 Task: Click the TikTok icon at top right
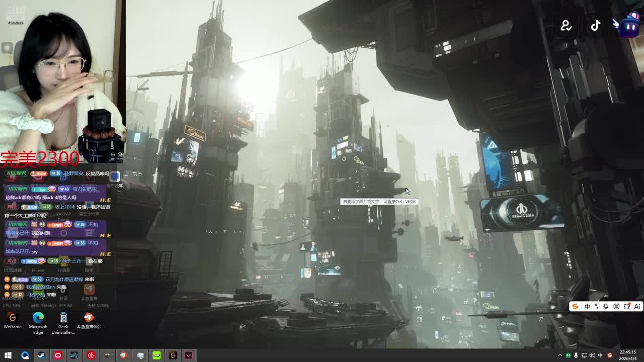[596, 26]
